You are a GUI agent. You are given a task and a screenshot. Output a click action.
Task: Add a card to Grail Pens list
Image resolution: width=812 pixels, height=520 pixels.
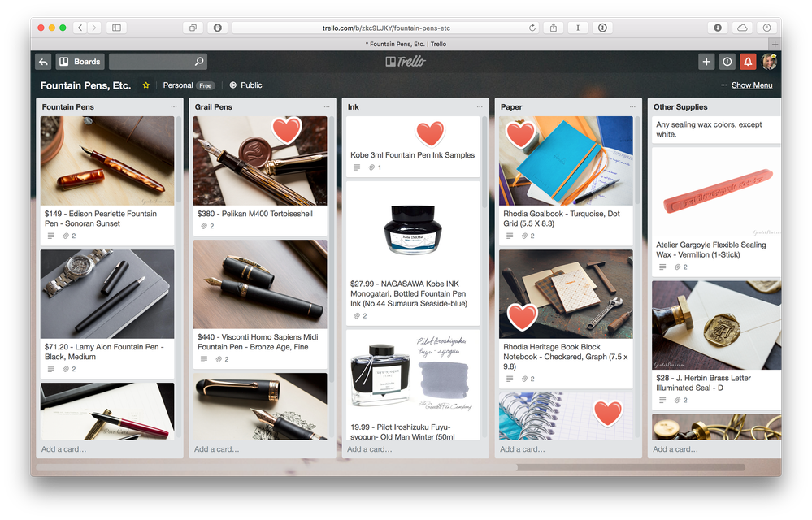click(x=216, y=449)
